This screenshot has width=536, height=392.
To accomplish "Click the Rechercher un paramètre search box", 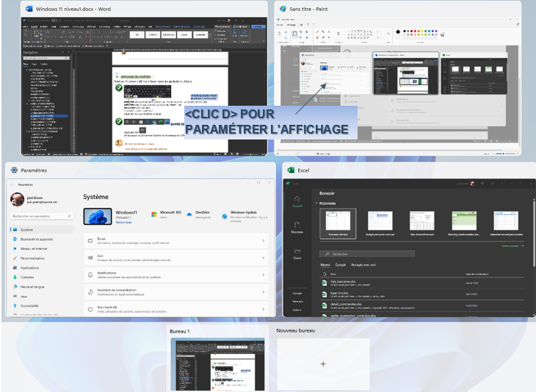I will coord(42,216).
